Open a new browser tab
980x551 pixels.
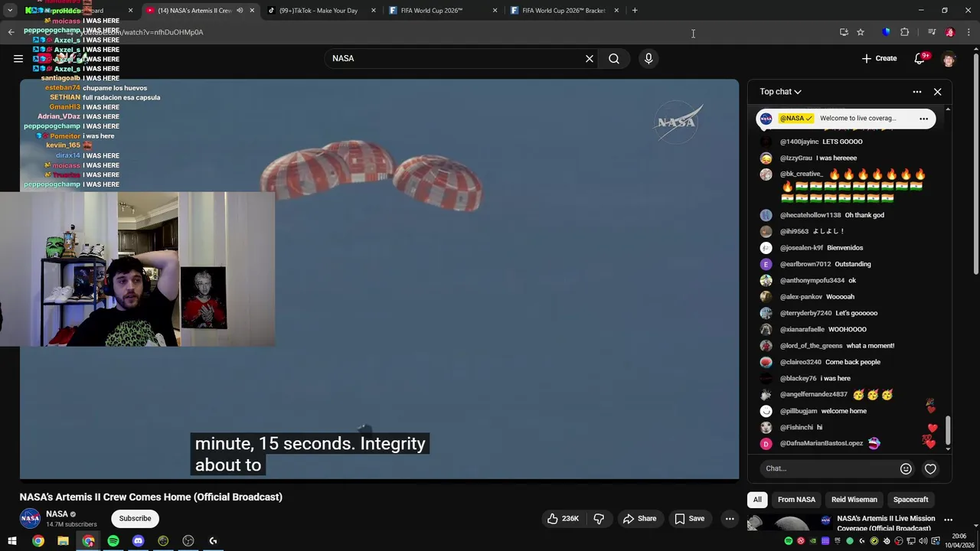[x=635, y=11]
